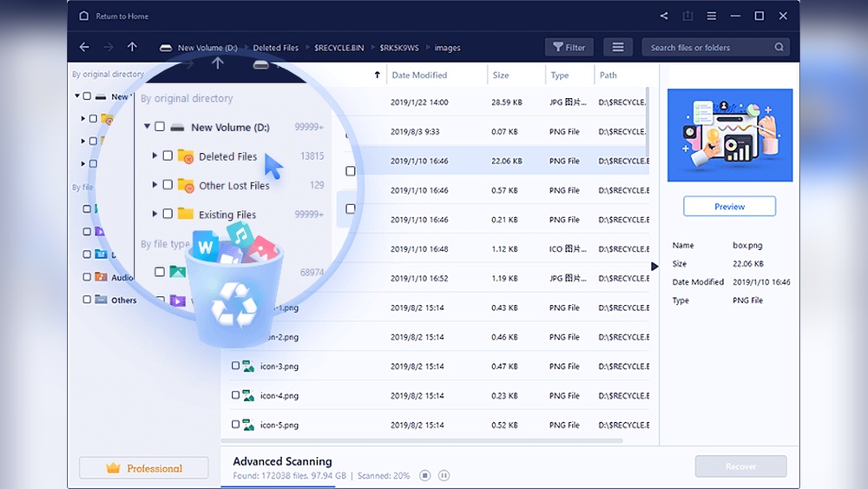
Task: Click the image icon of icon-4.png
Action: pyautogui.click(x=248, y=395)
